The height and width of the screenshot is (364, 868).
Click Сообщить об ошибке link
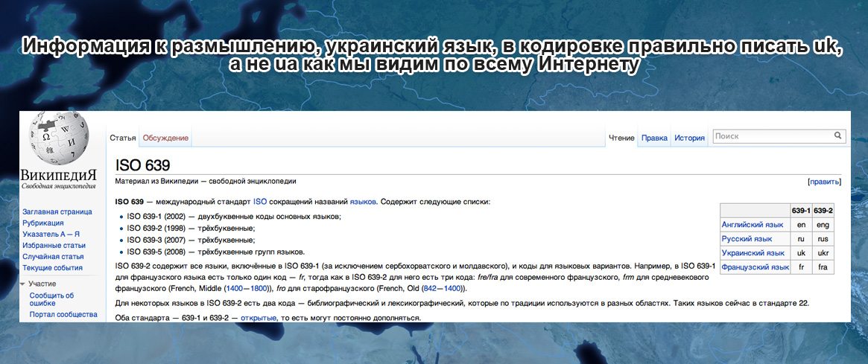pyautogui.click(x=51, y=299)
